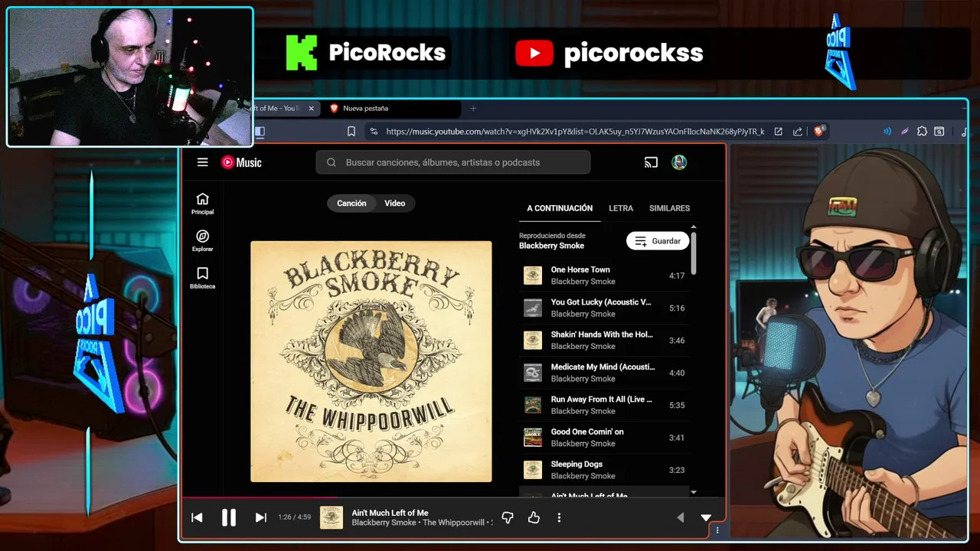Dislike Ain't Much Left of Me
Screen dimensions: 980x551
pos(507,518)
